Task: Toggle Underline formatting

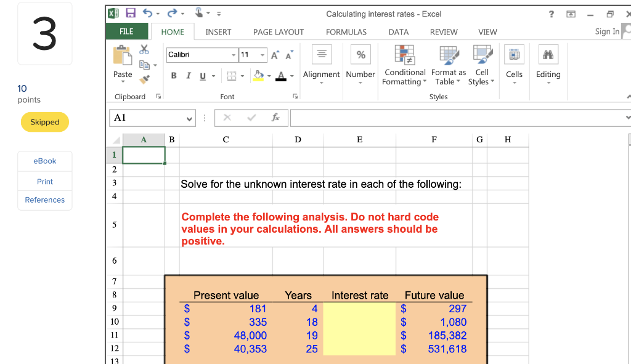Action: 202,76
